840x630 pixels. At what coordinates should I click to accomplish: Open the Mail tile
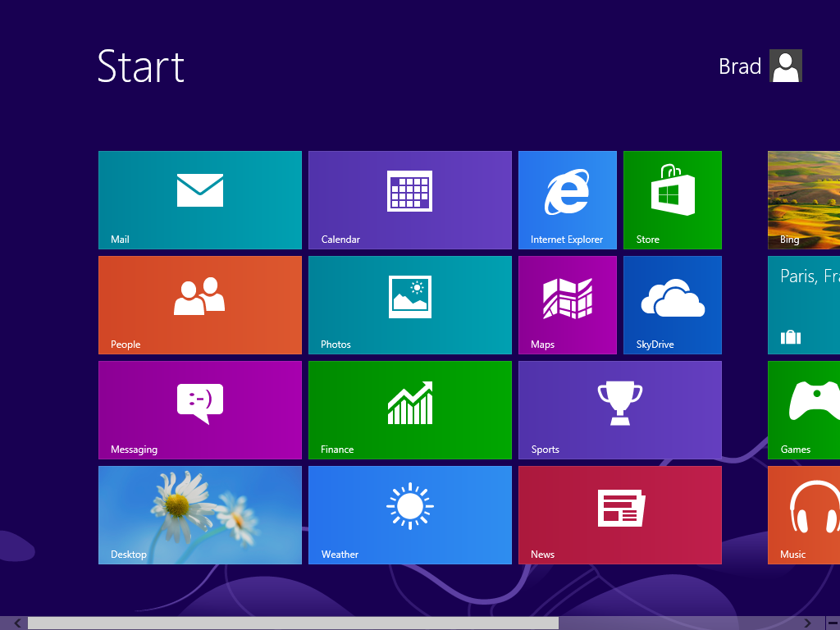tap(200, 200)
